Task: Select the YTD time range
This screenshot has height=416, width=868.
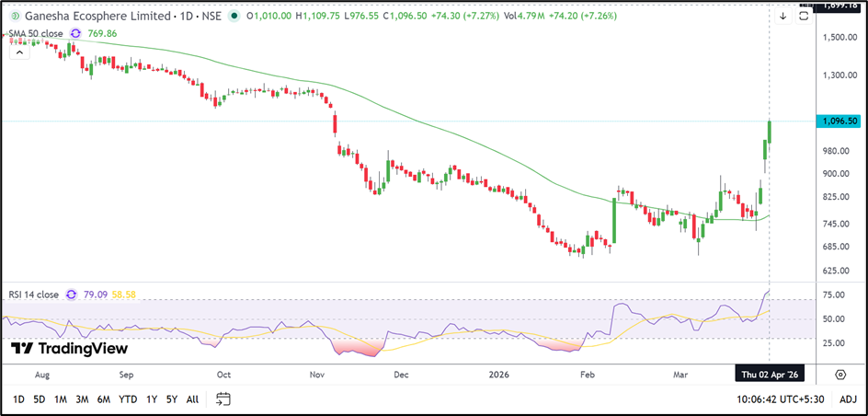Action: pyautogui.click(x=128, y=399)
